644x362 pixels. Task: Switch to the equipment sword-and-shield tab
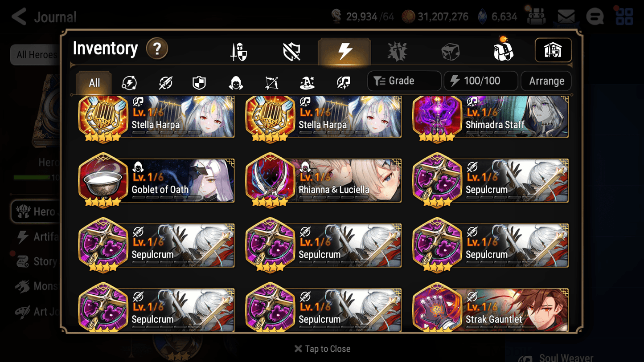(239, 52)
